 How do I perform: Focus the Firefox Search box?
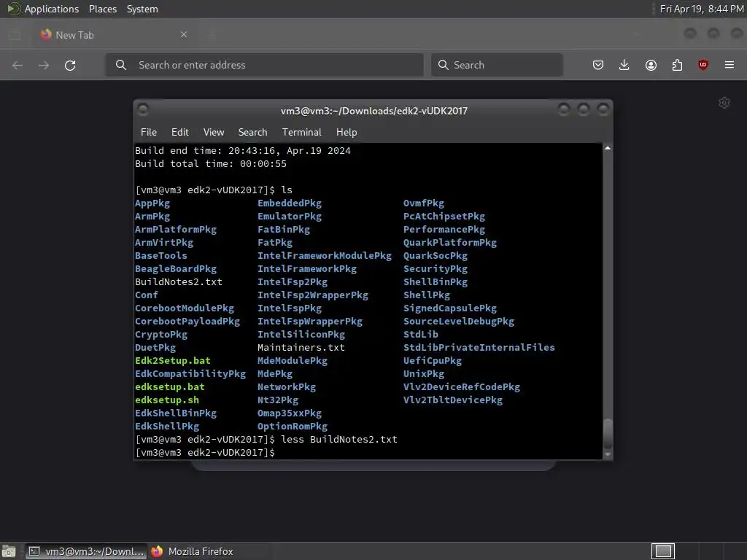pos(497,65)
